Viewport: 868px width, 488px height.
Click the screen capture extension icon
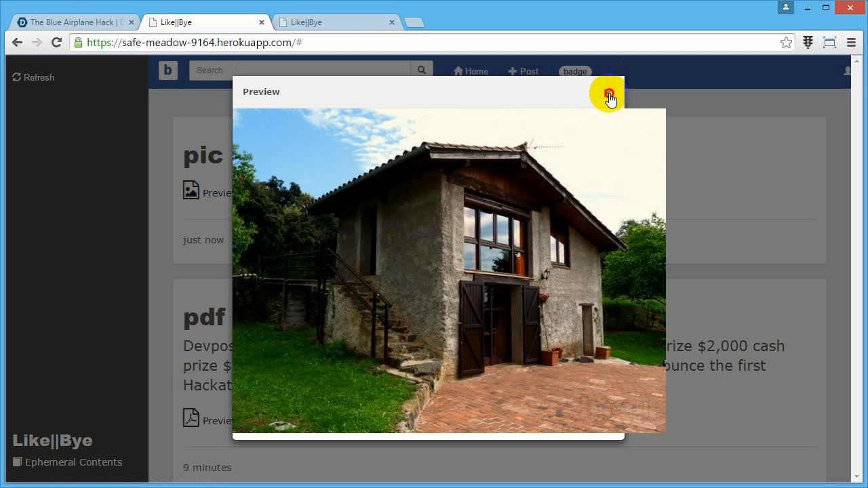[x=829, y=43]
